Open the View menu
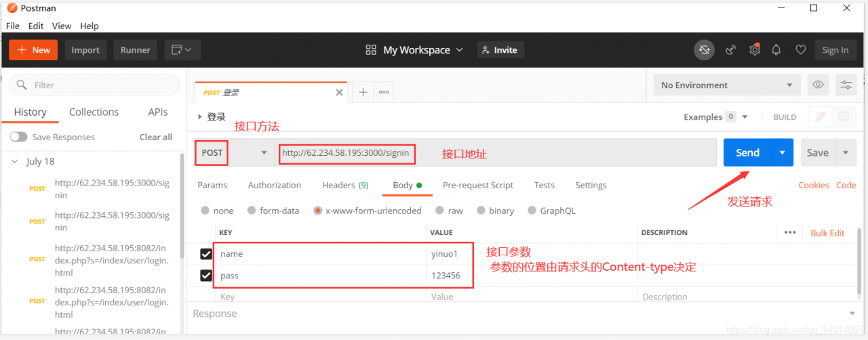868x340 pixels. coord(62,26)
